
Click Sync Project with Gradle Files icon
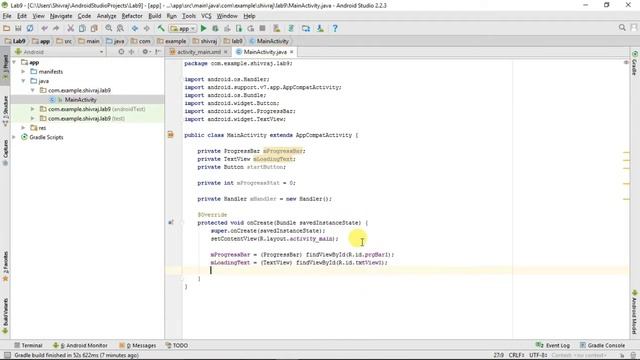coord(291,29)
